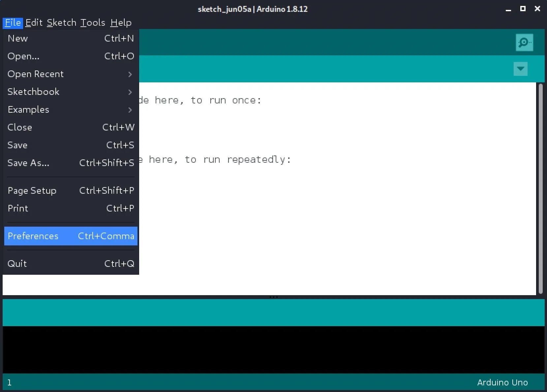Screen dimensions: 547x392
Task: Open Page Setup from File menu
Action: (x=71, y=191)
